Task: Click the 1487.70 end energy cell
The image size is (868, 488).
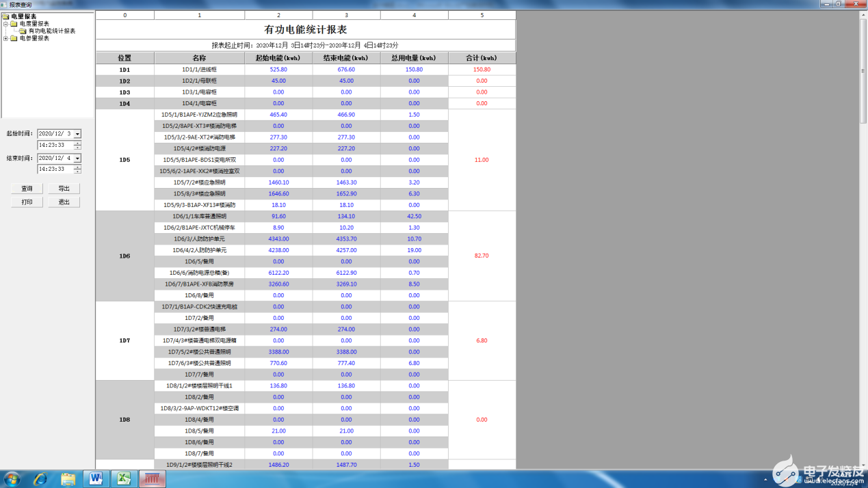Action: 346,465
